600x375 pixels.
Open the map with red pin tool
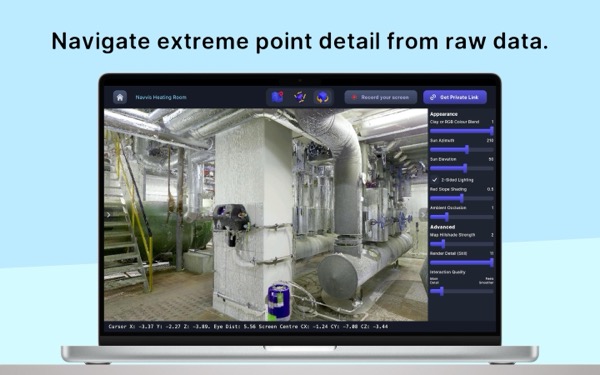pyautogui.click(x=277, y=97)
